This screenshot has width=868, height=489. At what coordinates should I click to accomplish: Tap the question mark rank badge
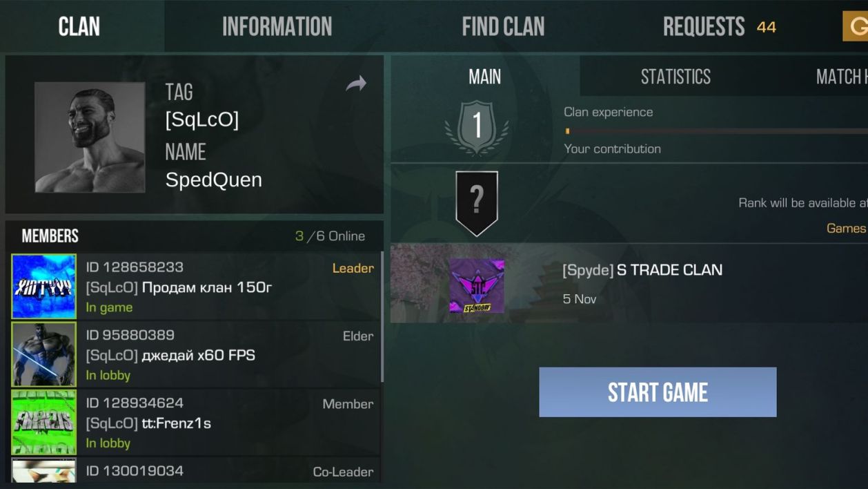(x=477, y=204)
